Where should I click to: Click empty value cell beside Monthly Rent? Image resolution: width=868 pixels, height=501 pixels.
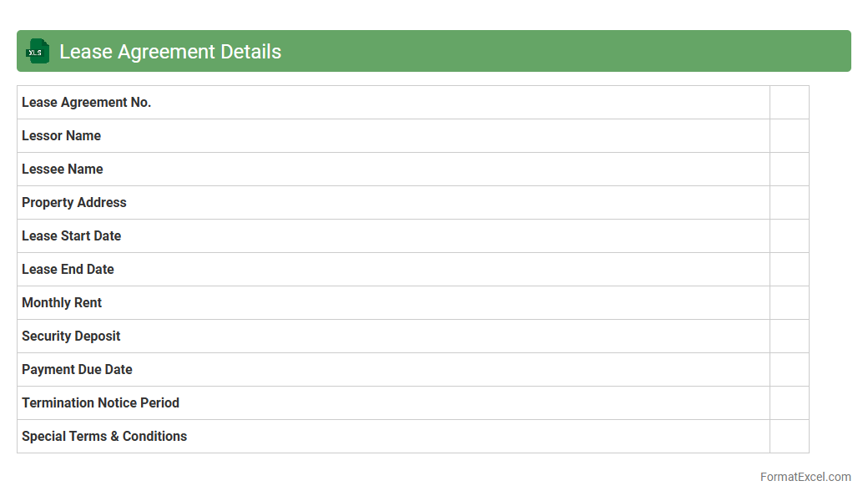[789, 302]
